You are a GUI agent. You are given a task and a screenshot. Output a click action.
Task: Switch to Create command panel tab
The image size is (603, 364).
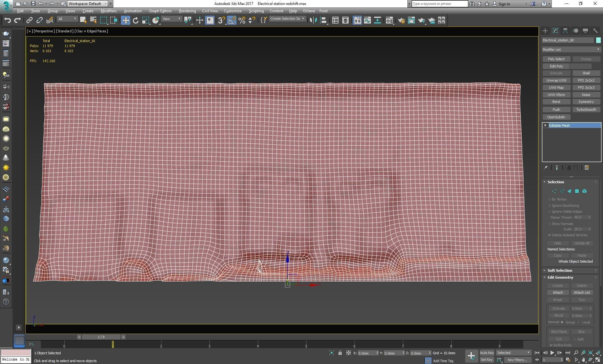[545, 31]
